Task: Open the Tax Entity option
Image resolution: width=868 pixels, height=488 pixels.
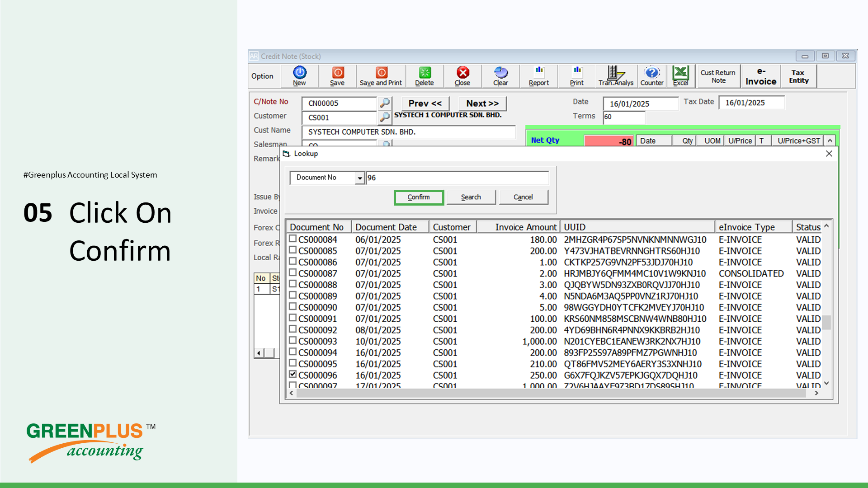Action: [799, 76]
